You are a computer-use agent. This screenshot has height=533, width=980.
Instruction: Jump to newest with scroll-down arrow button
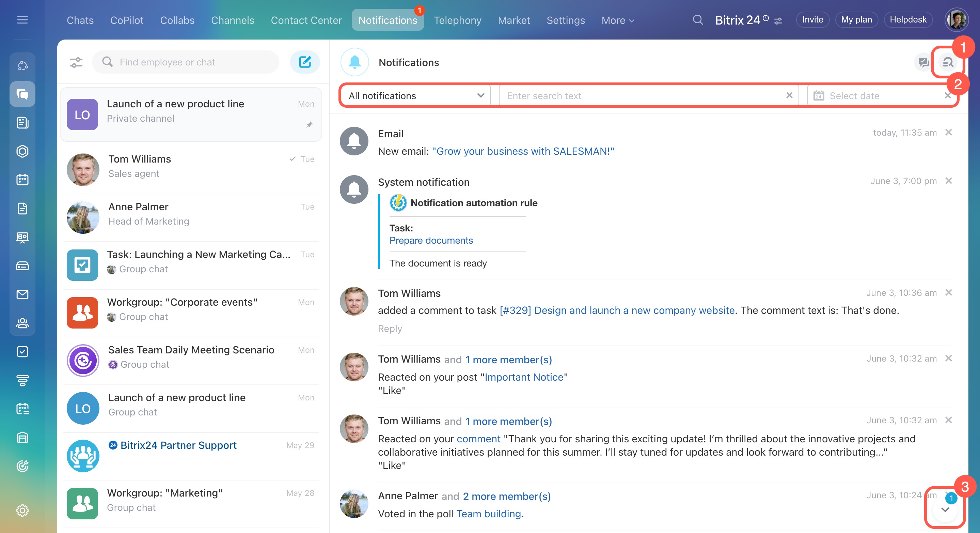tap(945, 509)
